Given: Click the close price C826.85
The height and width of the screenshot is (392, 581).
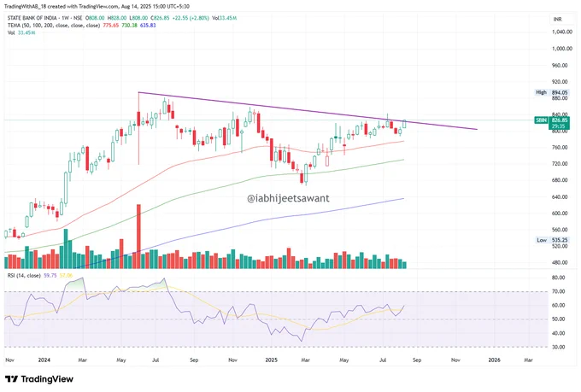Looking at the screenshot, I should [160, 18].
